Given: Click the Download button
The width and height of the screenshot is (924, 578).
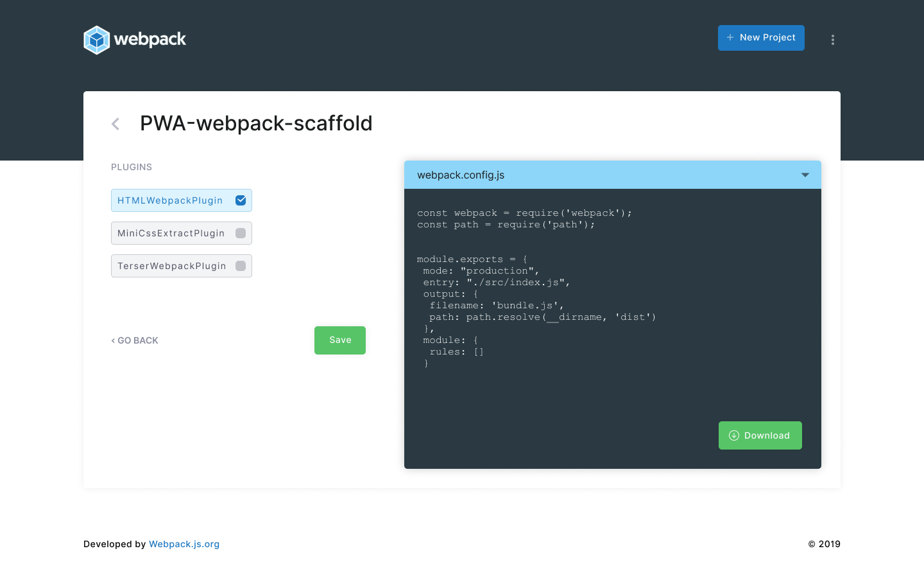Looking at the screenshot, I should (760, 435).
